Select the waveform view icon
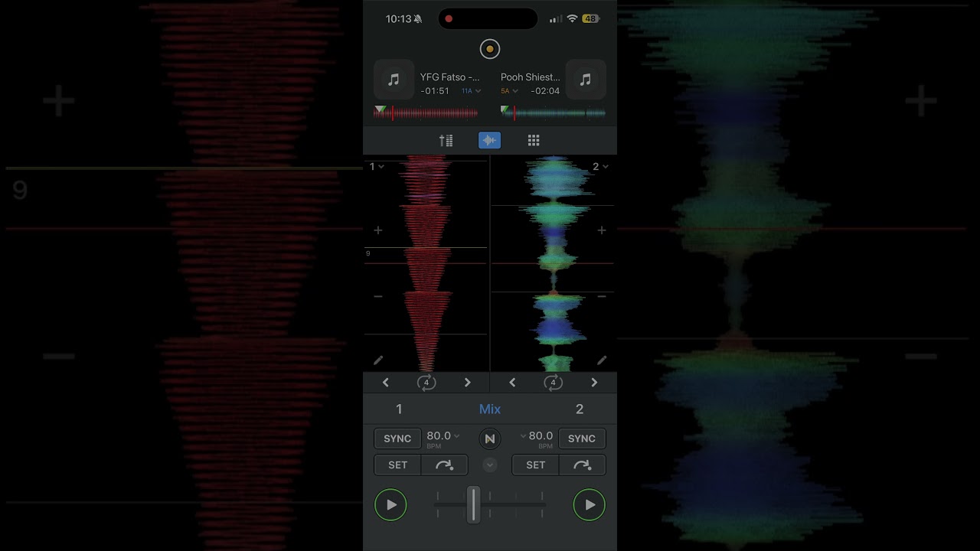 489,140
